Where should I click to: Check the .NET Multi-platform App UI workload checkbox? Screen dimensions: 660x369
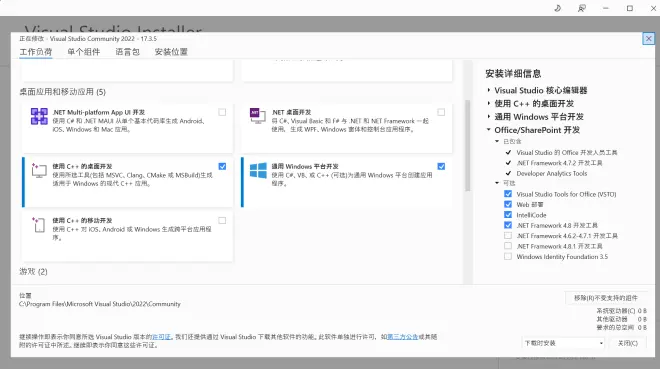tap(222, 112)
